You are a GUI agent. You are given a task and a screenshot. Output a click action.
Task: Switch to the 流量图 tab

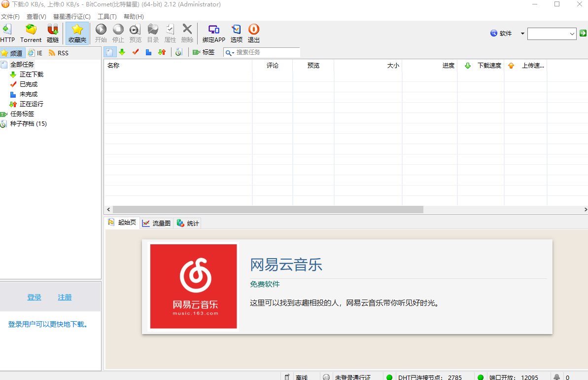[157, 223]
